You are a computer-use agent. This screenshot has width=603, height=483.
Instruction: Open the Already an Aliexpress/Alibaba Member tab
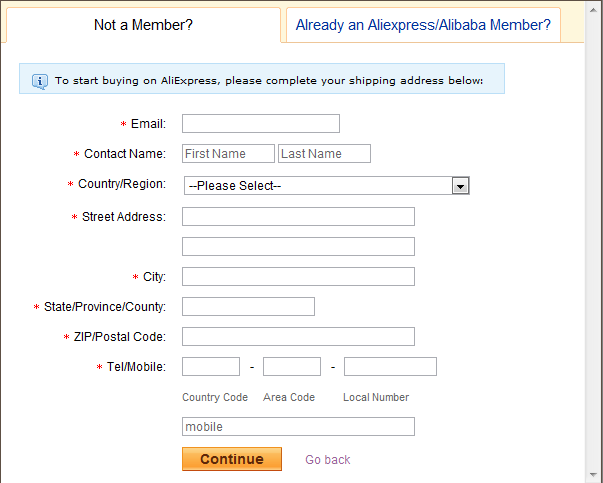[x=423, y=25]
